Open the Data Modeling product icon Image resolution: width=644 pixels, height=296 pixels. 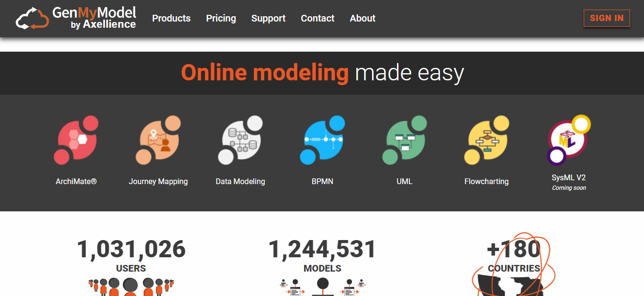[x=240, y=140]
